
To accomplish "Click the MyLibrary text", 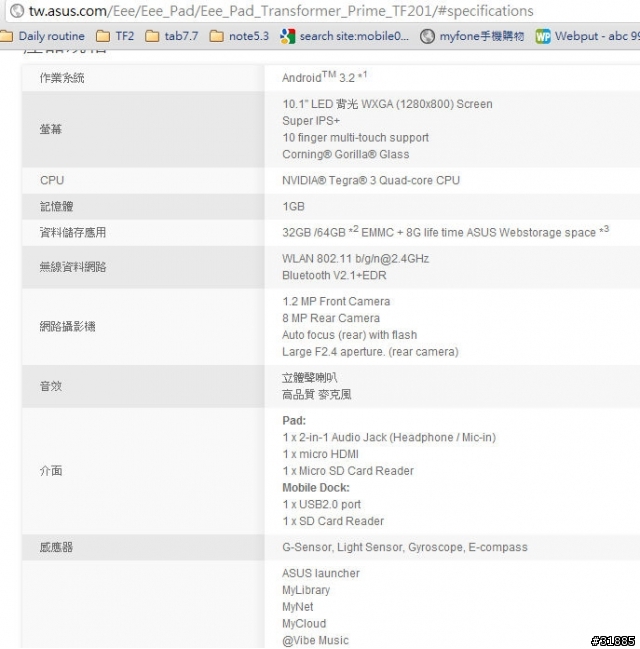I will pyautogui.click(x=306, y=590).
